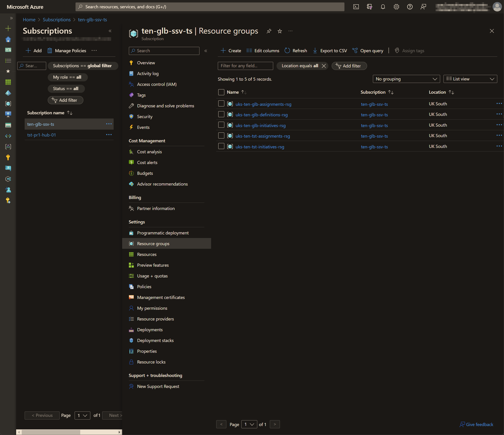Focus the top Search resources bar
The height and width of the screenshot is (435, 504).
[x=210, y=7]
